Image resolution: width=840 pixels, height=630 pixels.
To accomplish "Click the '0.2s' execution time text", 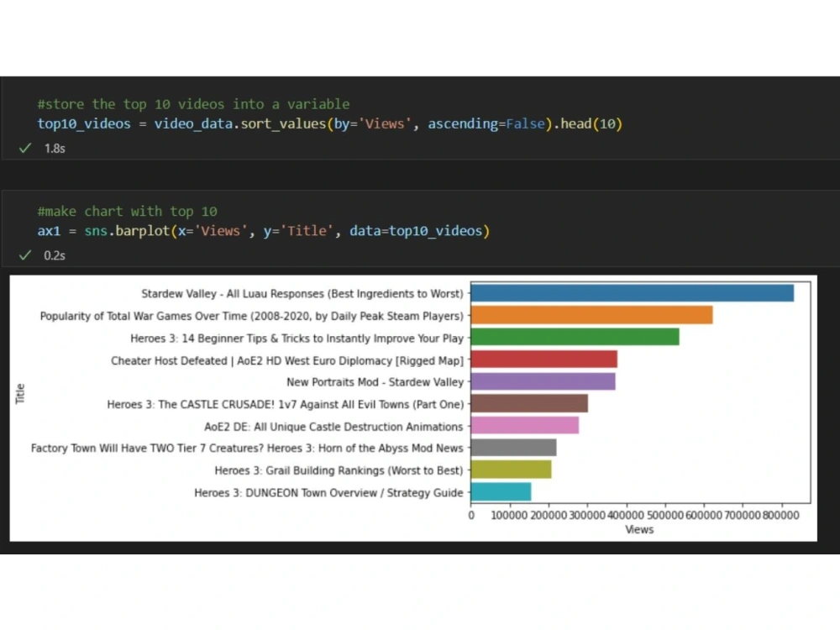I will (x=55, y=255).
